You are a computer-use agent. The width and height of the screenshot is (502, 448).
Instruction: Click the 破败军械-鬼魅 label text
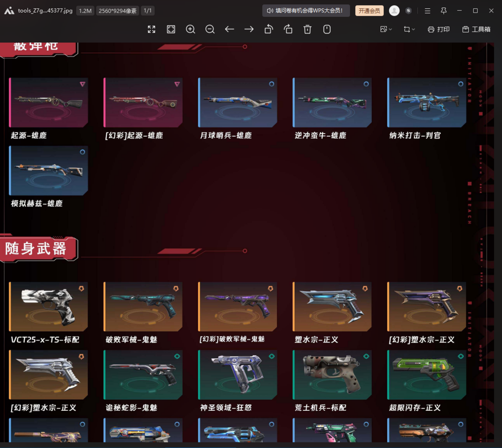131,340
